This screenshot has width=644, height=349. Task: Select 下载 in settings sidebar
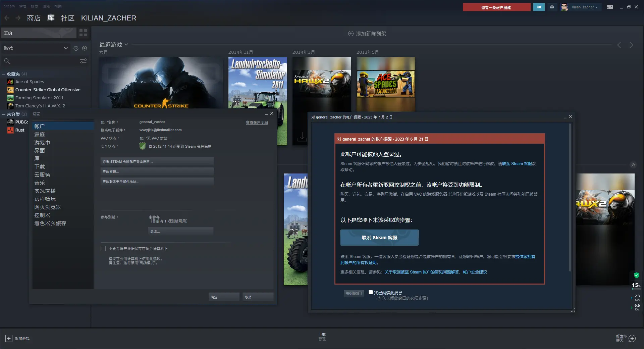pos(63,166)
